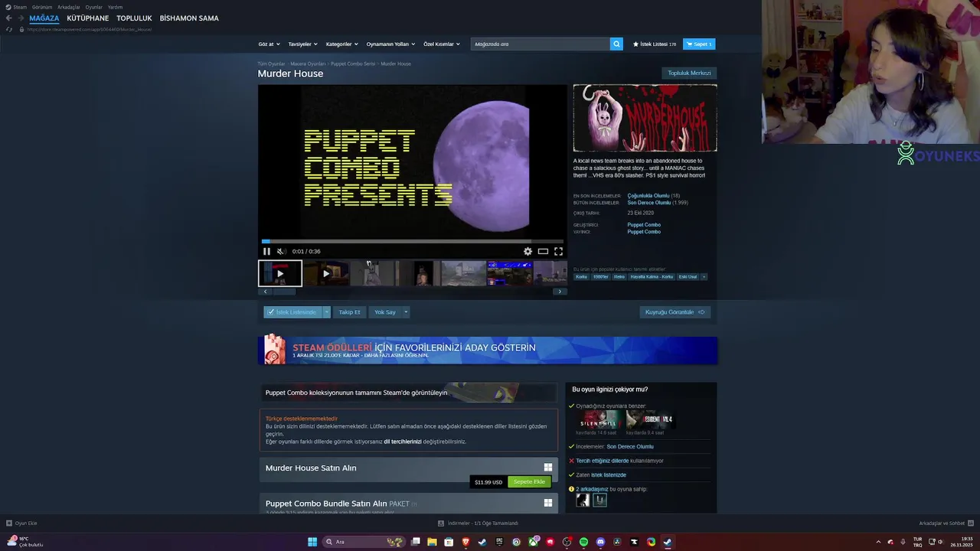Click the Korku tag

[x=581, y=277]
